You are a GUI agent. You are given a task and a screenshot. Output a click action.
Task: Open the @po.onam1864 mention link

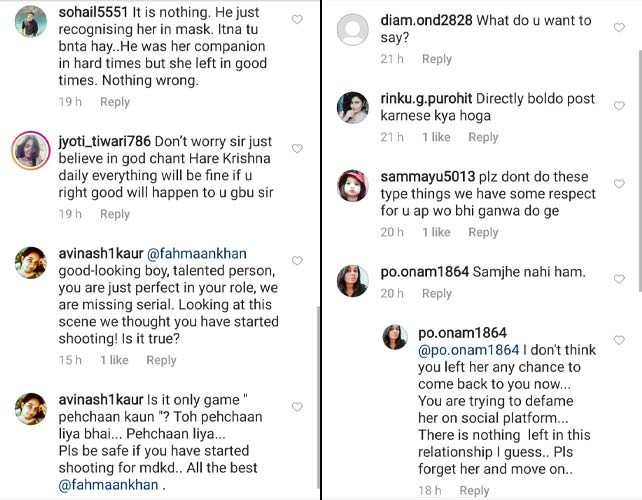coord(469,350)
